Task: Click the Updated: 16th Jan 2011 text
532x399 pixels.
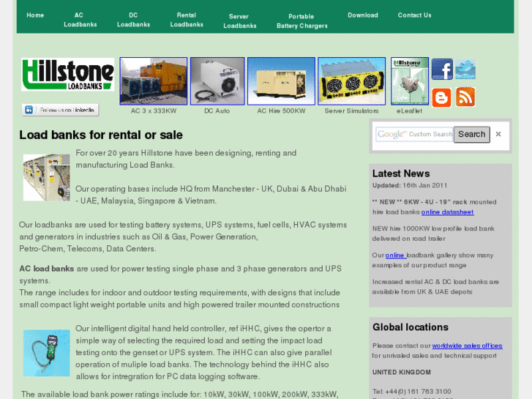Action: coord(410,185)
